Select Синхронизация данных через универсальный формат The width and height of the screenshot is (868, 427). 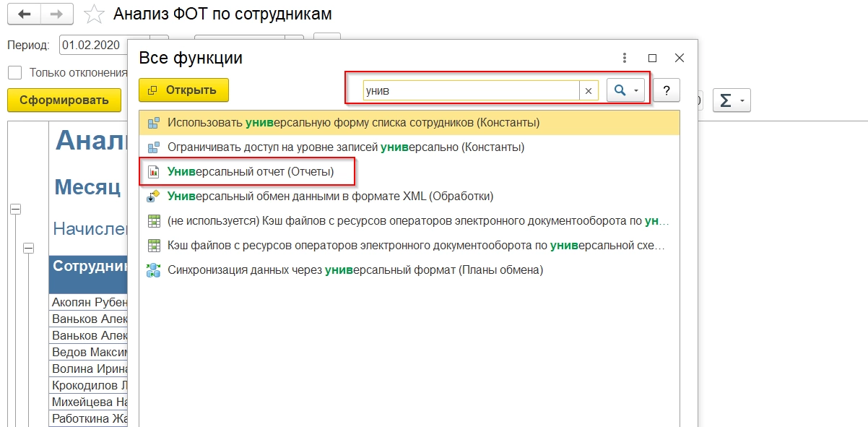[409, 270]
